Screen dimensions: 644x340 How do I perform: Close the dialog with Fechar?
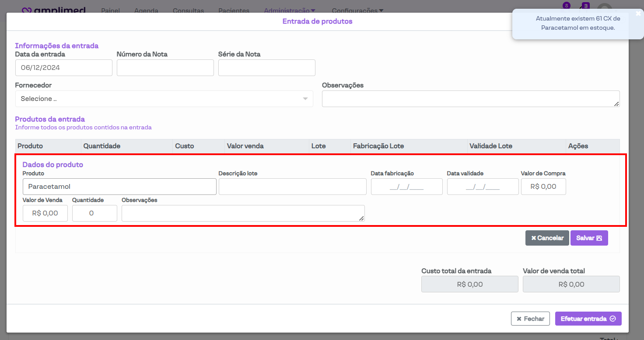click(530, 319)
